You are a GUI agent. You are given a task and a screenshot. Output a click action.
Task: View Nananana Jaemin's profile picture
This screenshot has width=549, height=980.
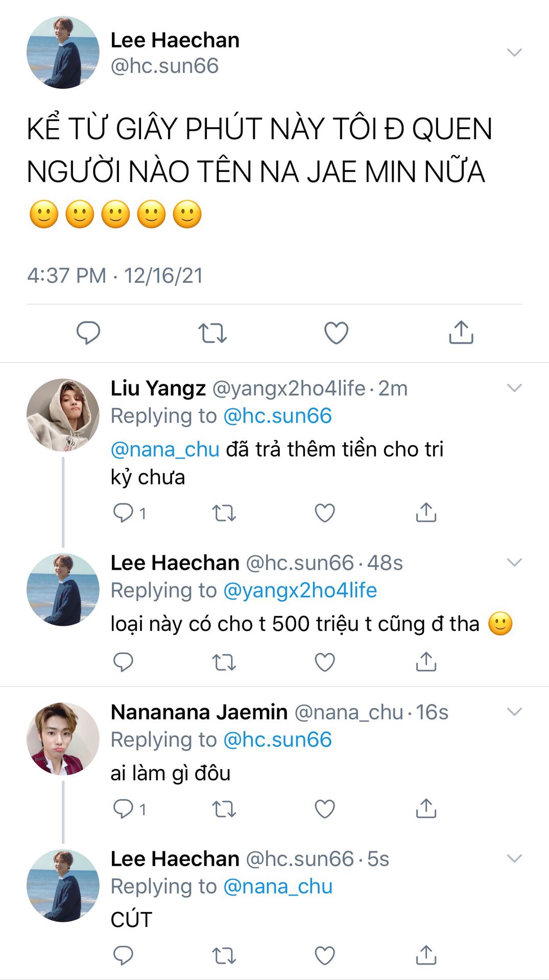tap(63, 739)
